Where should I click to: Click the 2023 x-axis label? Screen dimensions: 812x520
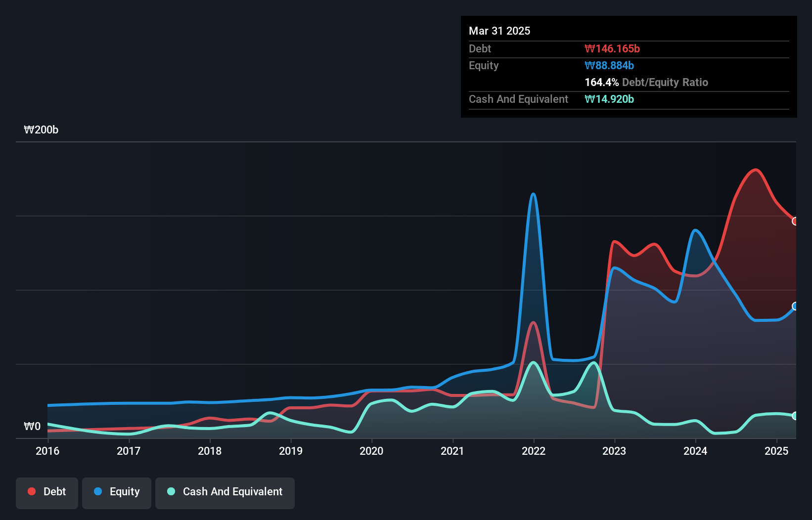tap(614, 451)
